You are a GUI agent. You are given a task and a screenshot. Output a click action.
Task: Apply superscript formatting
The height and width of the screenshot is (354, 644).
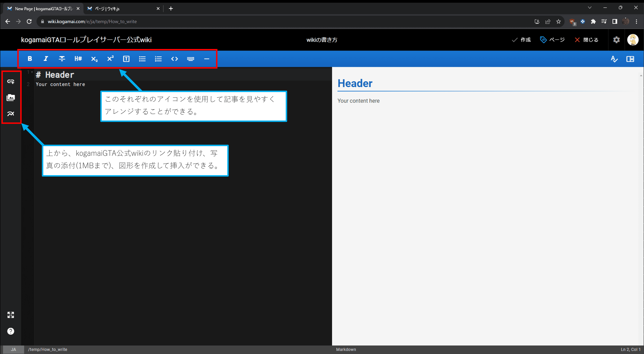coord(110,59)
